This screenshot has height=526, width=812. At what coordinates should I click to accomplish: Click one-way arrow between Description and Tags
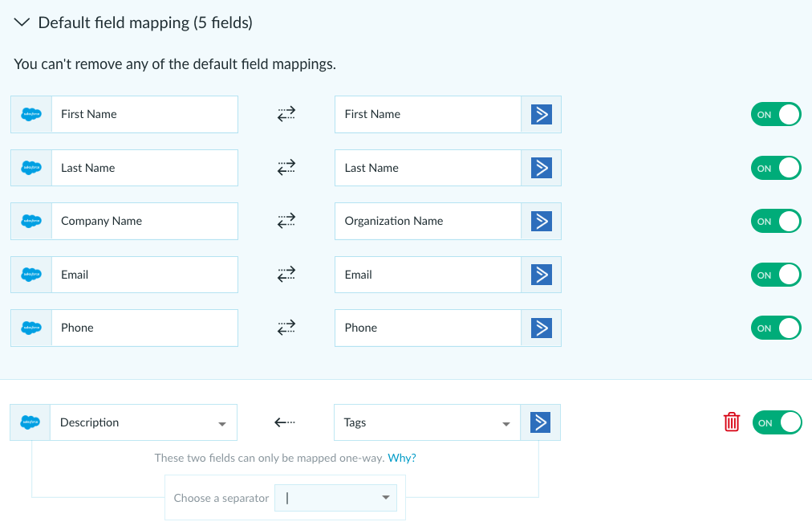[285, 422]
